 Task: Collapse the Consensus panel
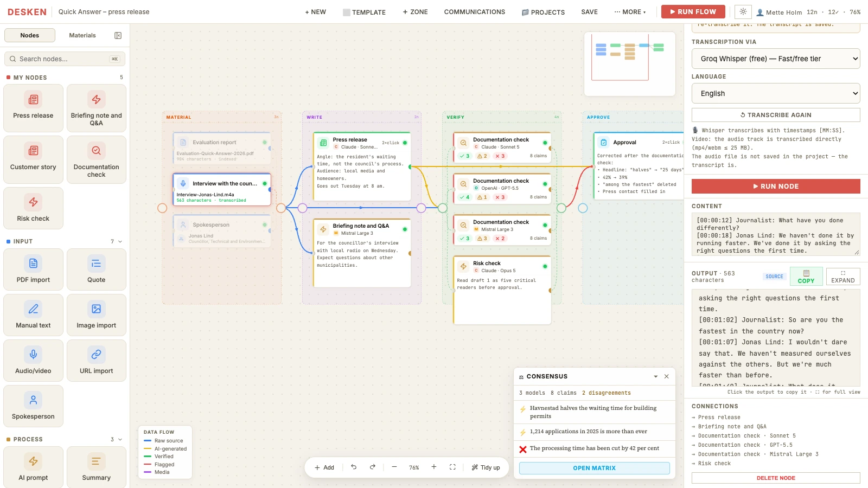(x=655, y=376)
